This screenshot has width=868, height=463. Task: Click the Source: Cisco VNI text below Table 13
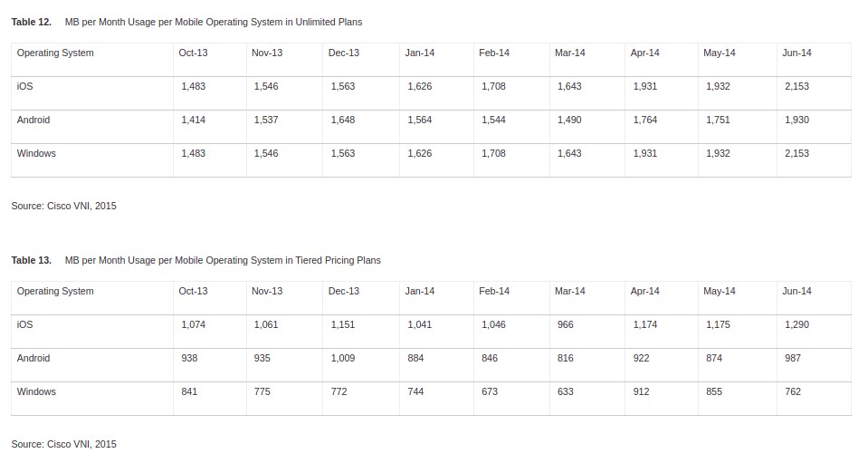tap(63, 444)
